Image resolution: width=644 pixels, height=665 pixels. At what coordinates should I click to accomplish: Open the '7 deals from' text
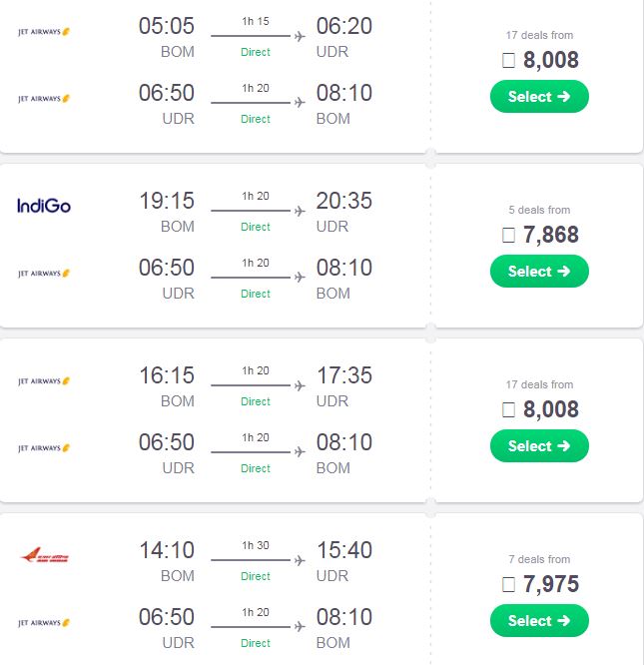[x=539, y=559]
